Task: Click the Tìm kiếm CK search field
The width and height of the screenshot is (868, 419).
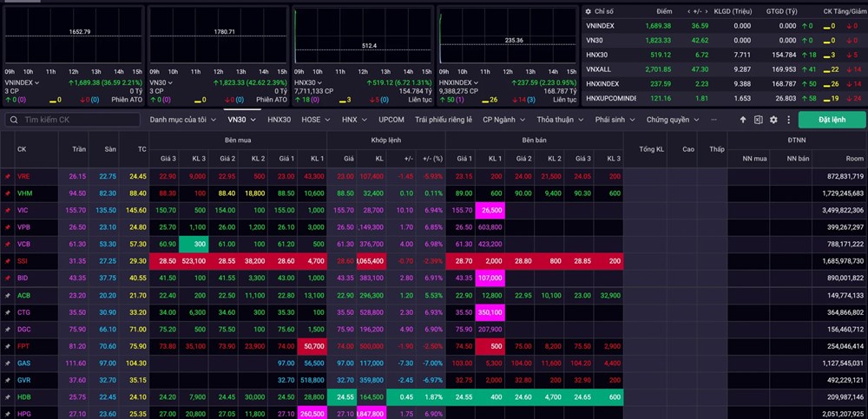Action: (74, 120)
